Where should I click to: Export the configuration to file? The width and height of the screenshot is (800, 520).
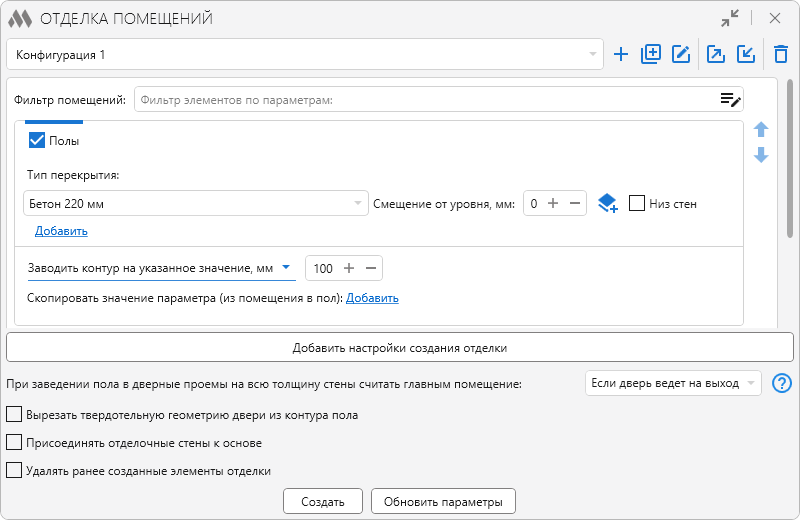coord(716,54)
